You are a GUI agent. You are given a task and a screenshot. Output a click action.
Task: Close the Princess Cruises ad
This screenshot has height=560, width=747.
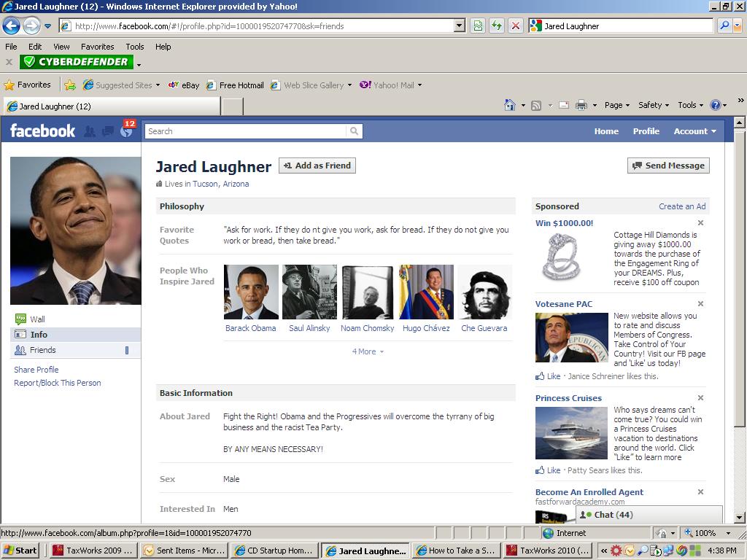click(700, 398)
